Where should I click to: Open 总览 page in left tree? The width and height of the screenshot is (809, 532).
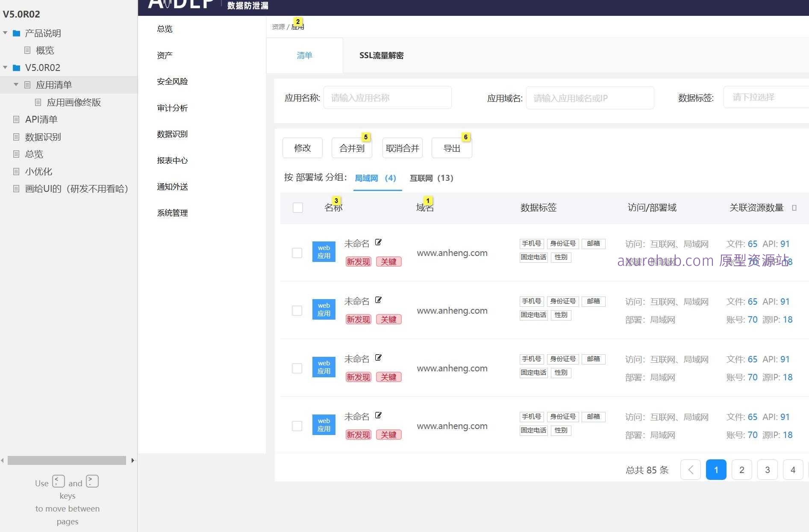click(34, 154)
